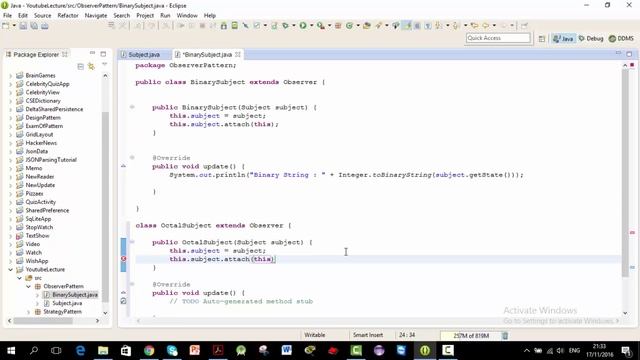Open the Navigate menu
The width and height of the screenshot is (640, 360).
(x=96, y=16)
